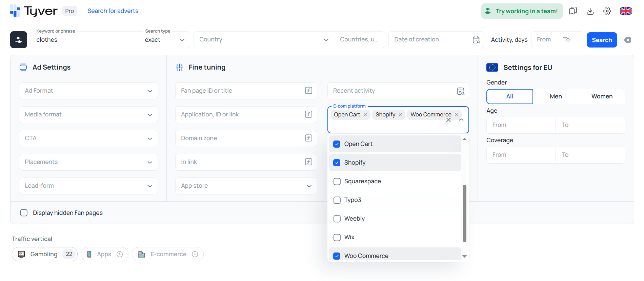Select the Gambling traffic vertical
The height and width of the screenshot is (281, 644).
pyautogui.click(x=45, y=254)
